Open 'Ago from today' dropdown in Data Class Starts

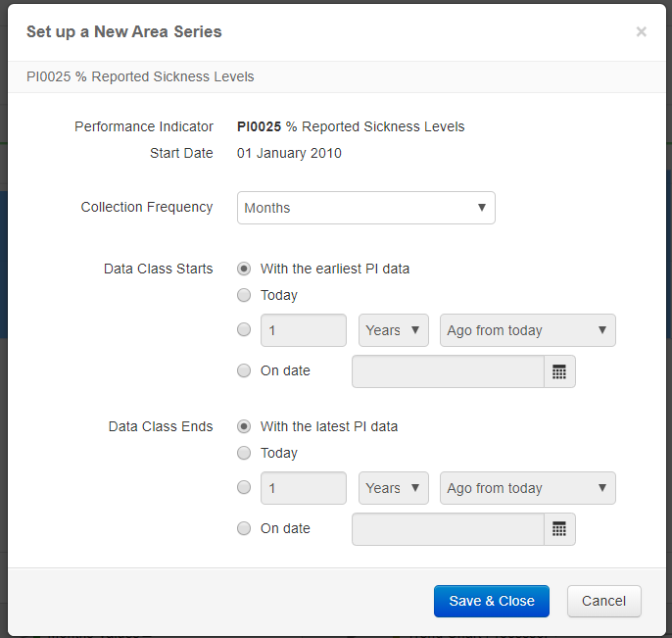coord(528,330)
